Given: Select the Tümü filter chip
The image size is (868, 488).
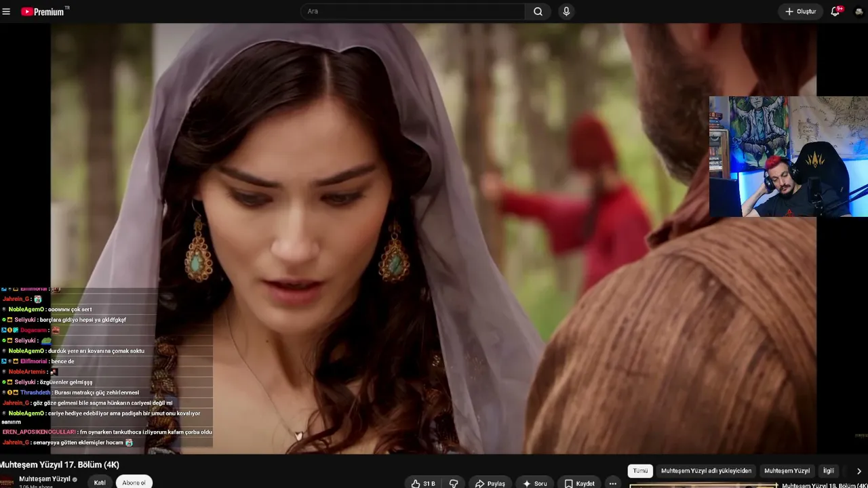Looking at the screenshot, I should coord(640,470).
